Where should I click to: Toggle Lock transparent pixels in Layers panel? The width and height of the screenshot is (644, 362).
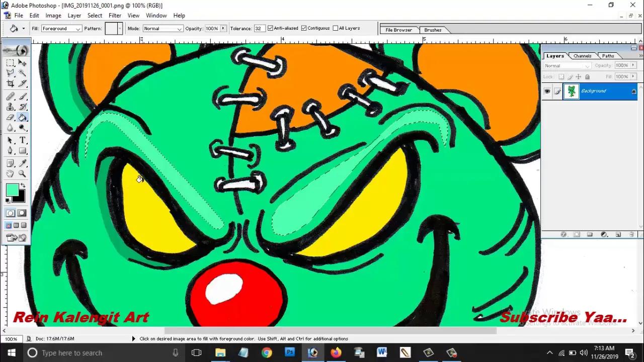(561, 76)
